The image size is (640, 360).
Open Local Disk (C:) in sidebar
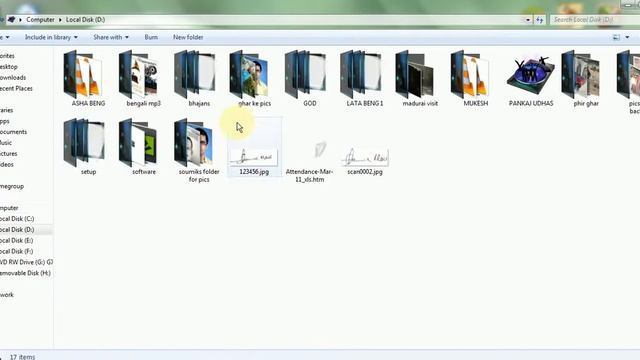tap(17, 219)
